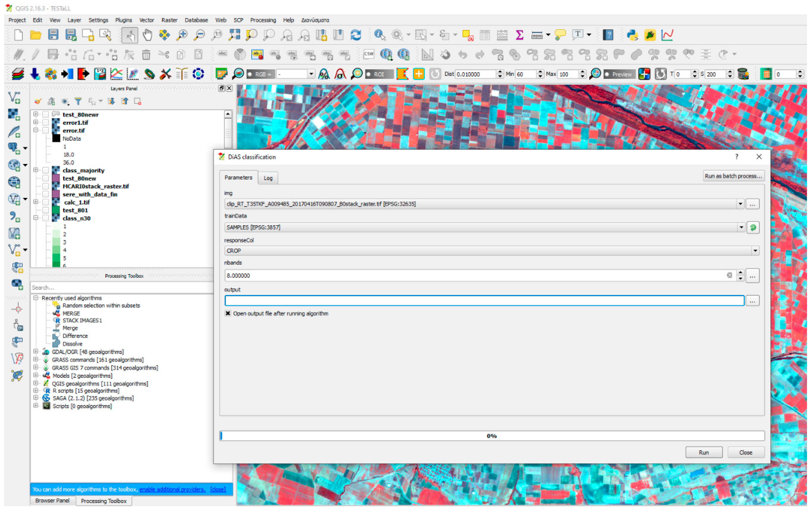The image size is (812, 512).
Task: Open the Python console icon
Action: (632, 35)
